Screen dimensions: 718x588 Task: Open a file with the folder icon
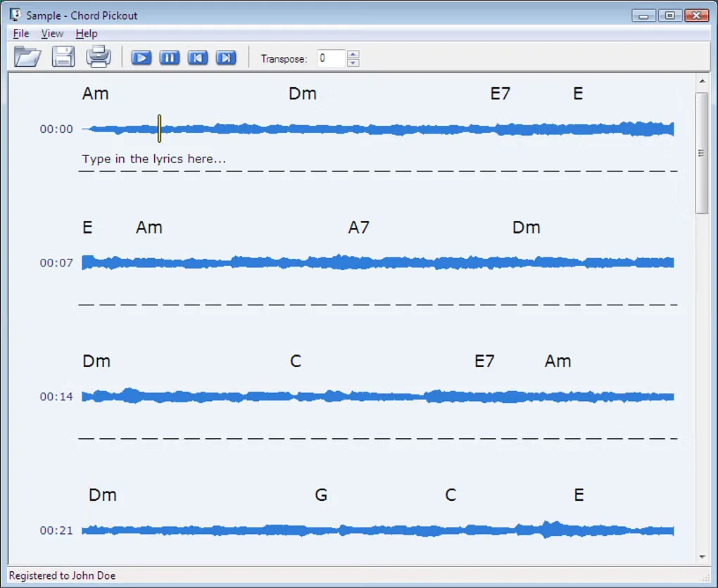pyautogui.click(x=27, y=57)
